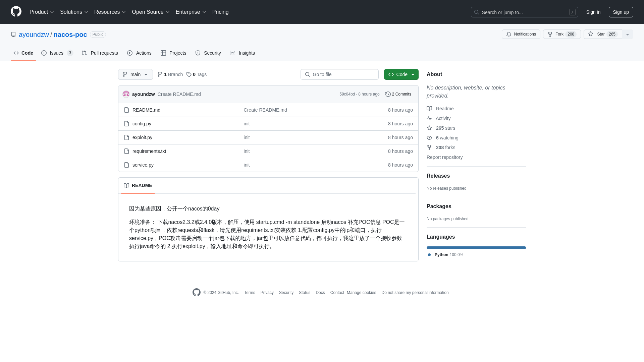
Task: Open the green Code dropdown button
Action: 401,74
